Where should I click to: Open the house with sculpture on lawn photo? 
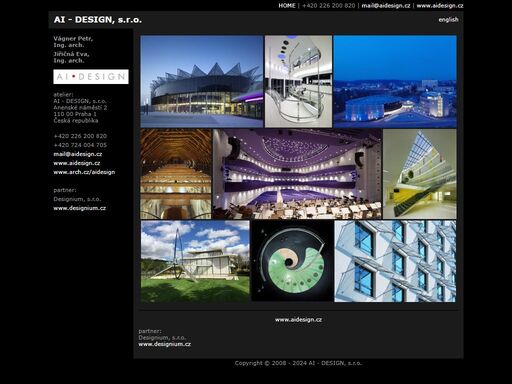click(195, 262)
